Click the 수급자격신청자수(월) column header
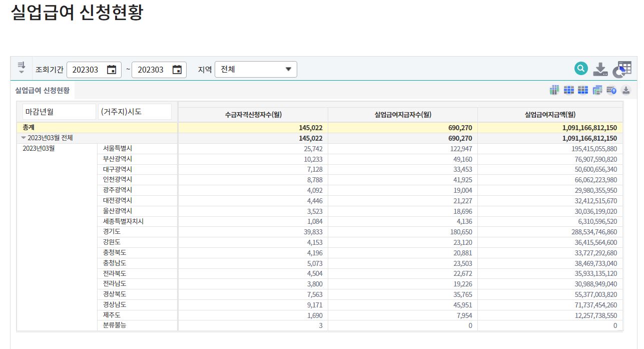 pyautogui.click(x=253, y=115)
